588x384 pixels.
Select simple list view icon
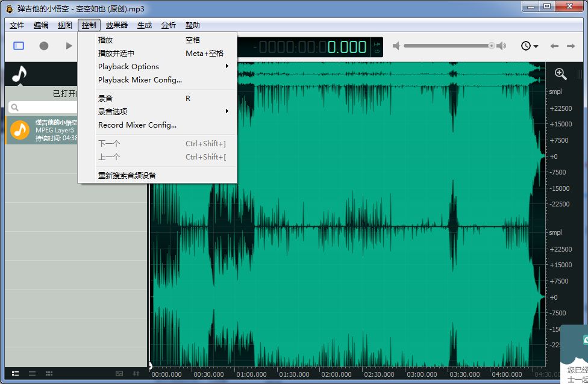point(33,373)
